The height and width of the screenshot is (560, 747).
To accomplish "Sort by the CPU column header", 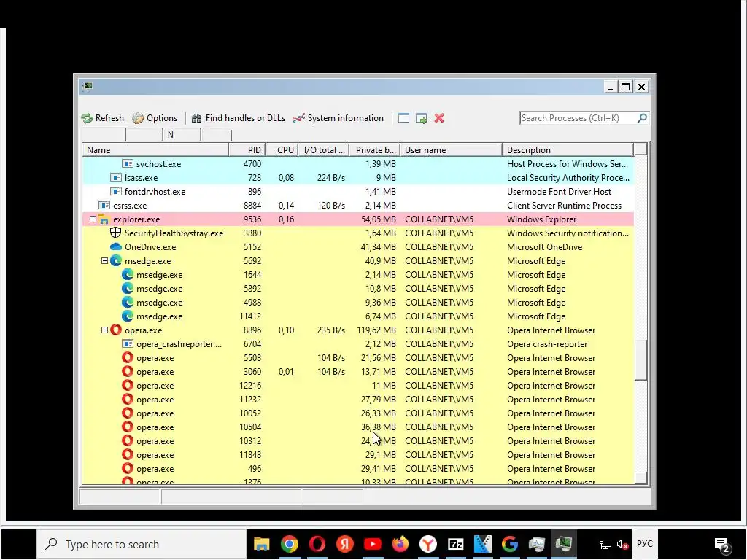I will click(282, 150).
